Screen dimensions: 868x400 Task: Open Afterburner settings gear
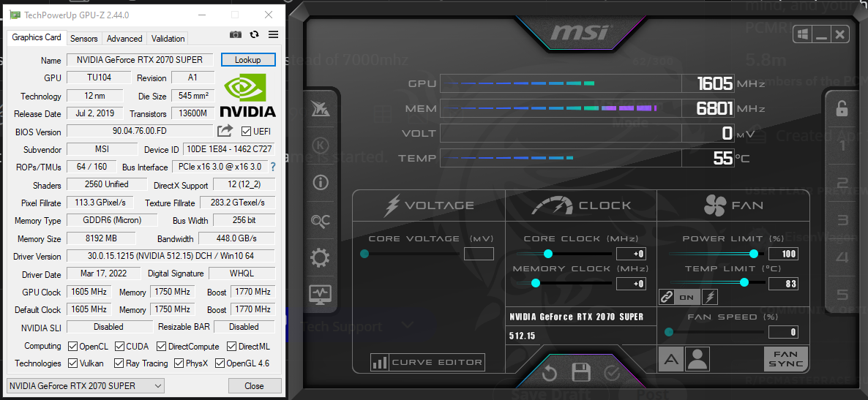320,257
